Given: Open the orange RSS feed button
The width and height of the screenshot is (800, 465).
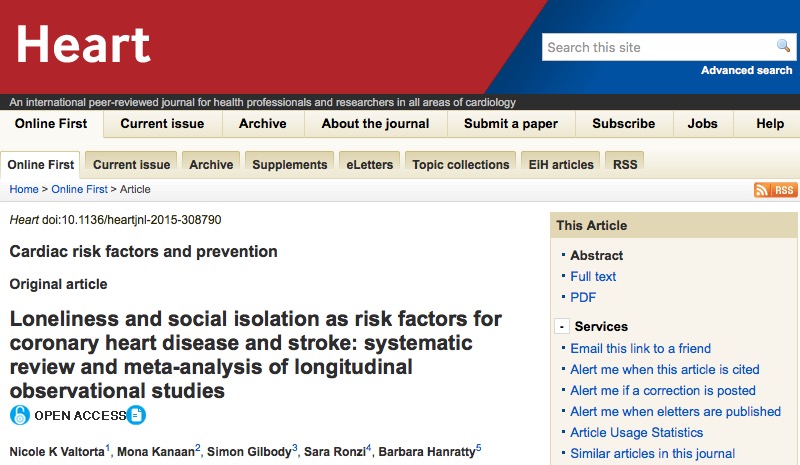Looking at the screenshot, I should point(776,190).
